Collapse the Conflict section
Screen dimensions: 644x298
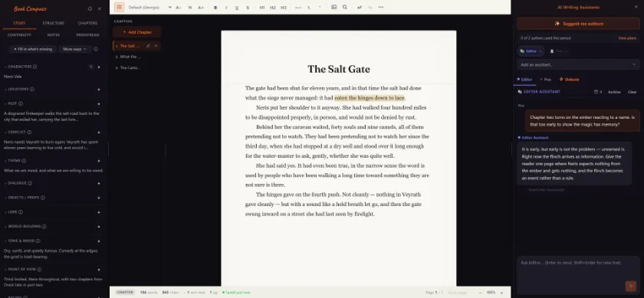point(5,133)
